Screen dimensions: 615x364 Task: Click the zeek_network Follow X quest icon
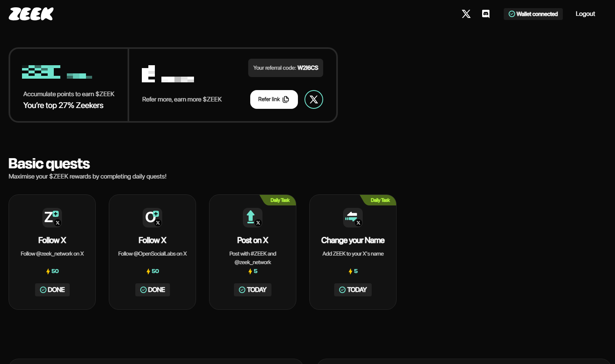point(52,217)
